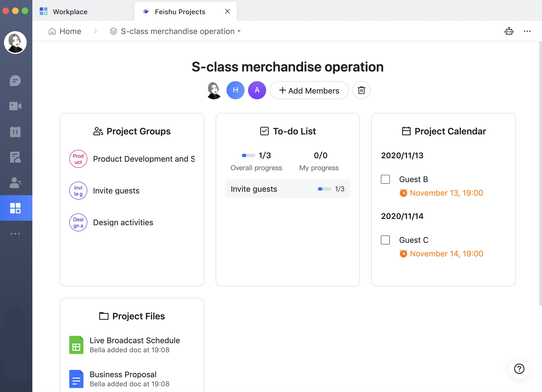Select the Feishu Projects tab
This screenshot has width=542, height=392.
click(x=180, y=12)
